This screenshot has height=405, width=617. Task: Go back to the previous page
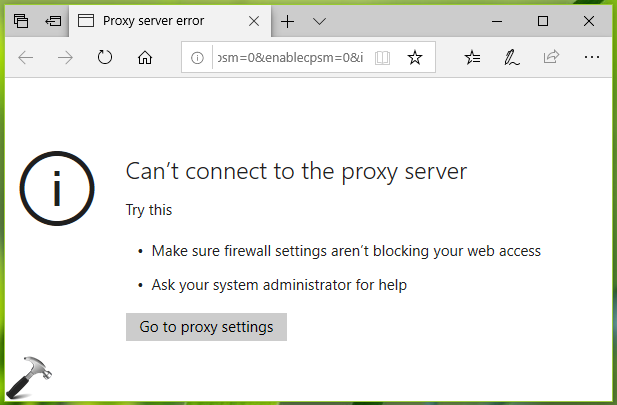(x=26, y=58)
